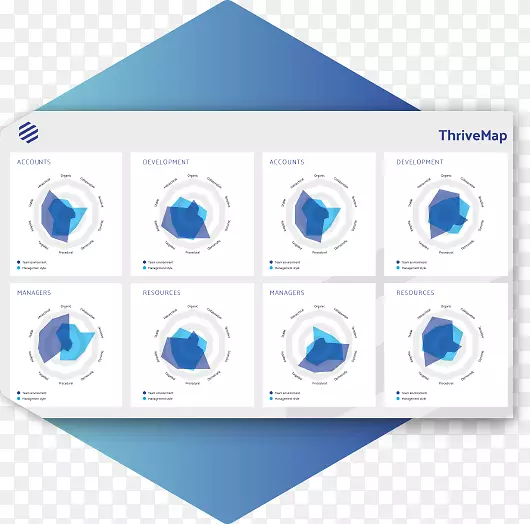
Task: Click the ThriveMap wordmark in the header
Action: point(473,136)
